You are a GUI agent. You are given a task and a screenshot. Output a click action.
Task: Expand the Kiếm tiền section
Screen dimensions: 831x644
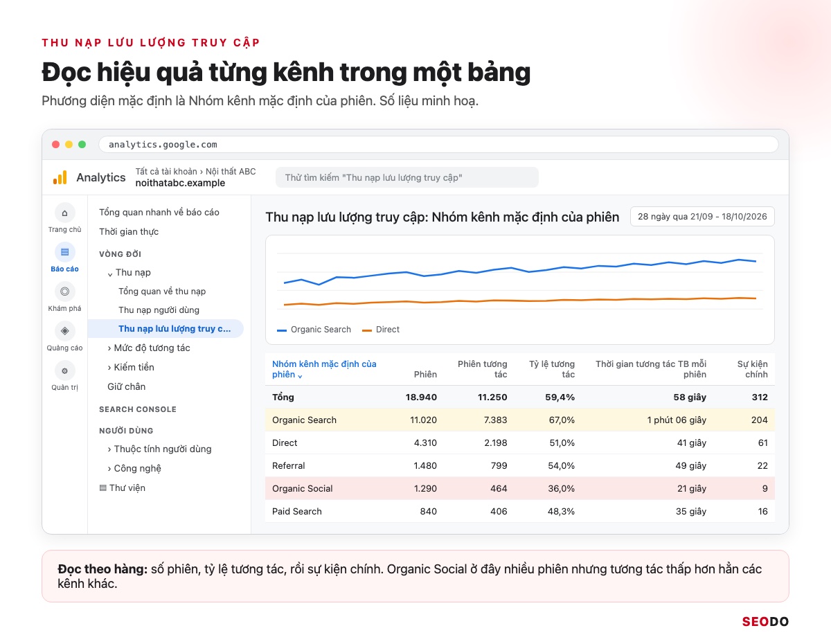tap(109, 367)
